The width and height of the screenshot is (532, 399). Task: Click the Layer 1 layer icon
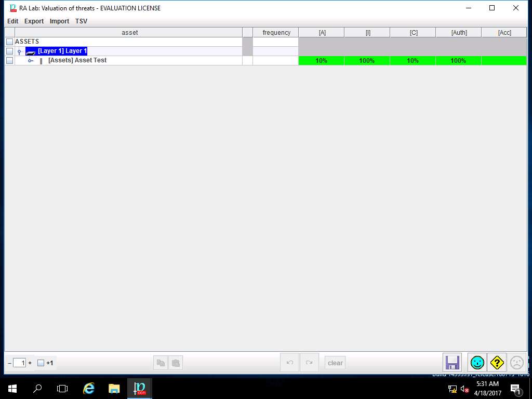31,52
